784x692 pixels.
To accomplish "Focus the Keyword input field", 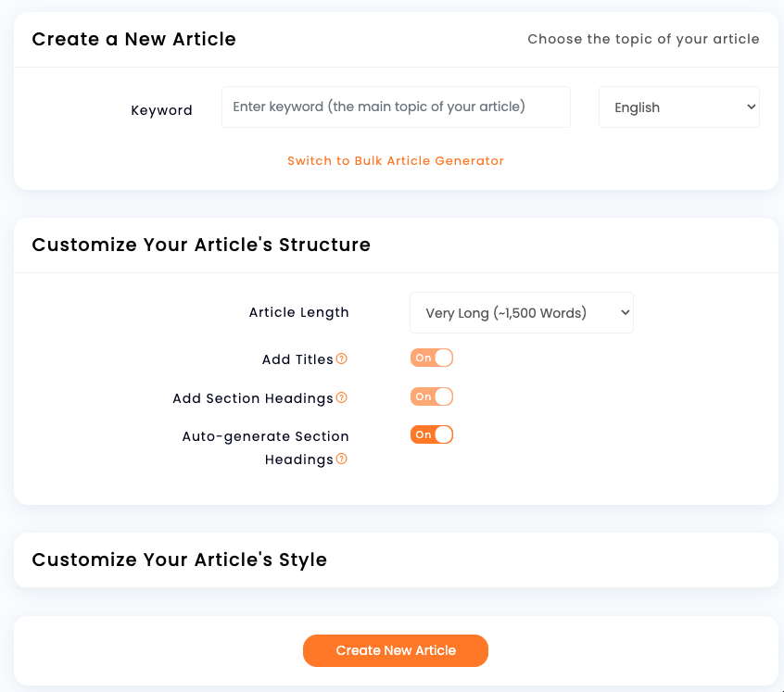I will click(396, 107).
